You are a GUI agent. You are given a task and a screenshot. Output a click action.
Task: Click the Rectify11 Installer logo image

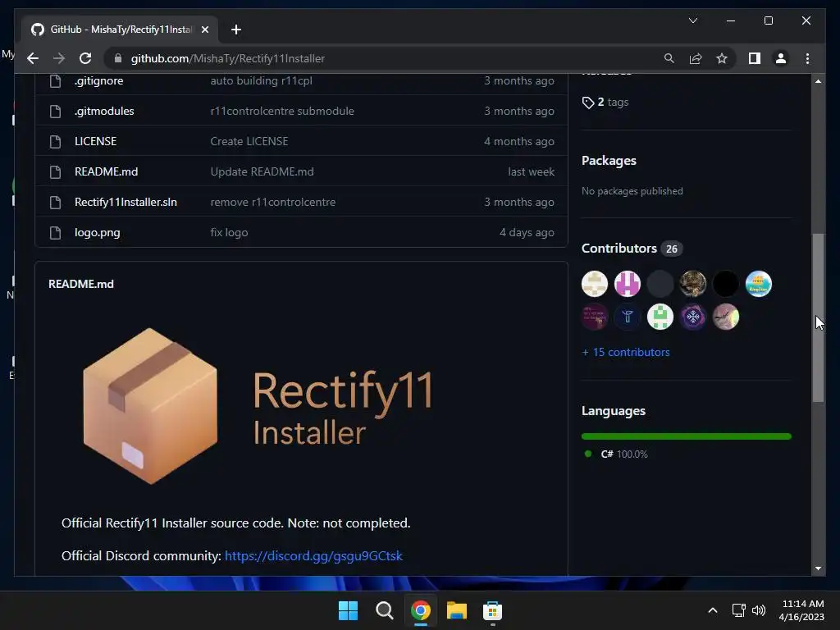[257, 406]
